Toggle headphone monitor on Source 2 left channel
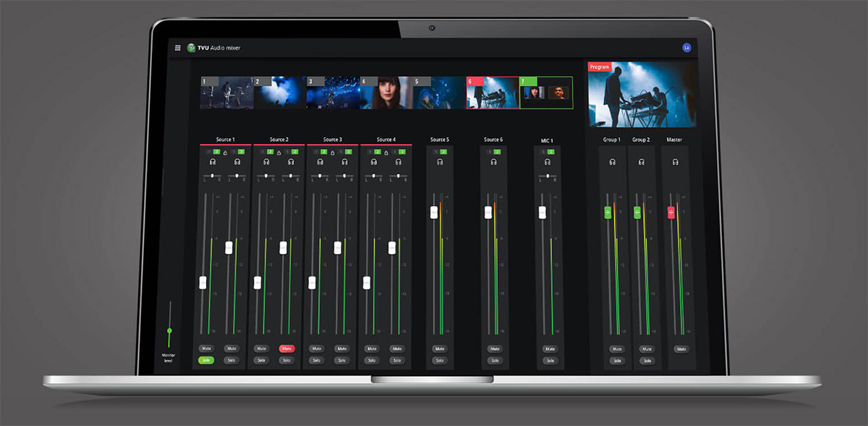The height and width of the screenshot is (426, 868). tap(266, 162)
